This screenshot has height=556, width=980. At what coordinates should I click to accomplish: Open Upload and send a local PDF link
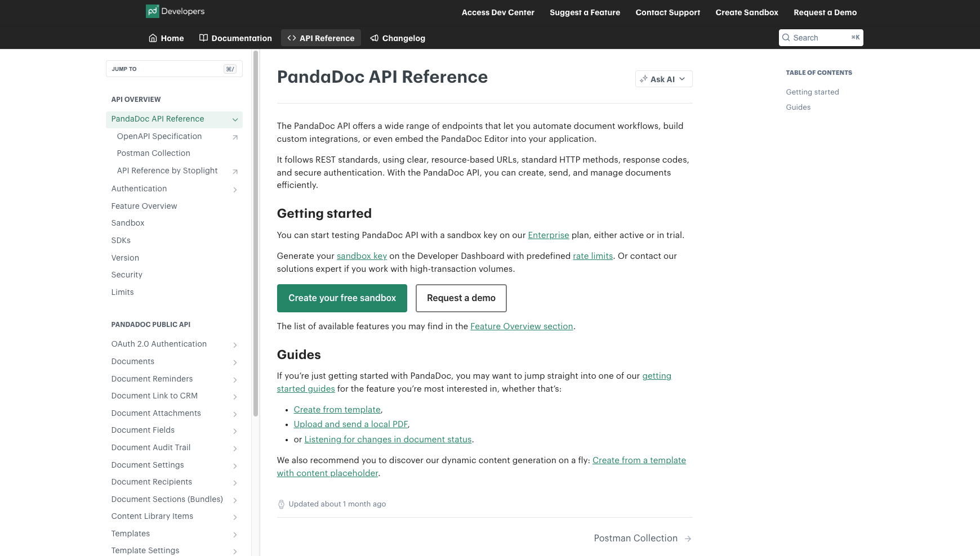[x=350, y=424]
